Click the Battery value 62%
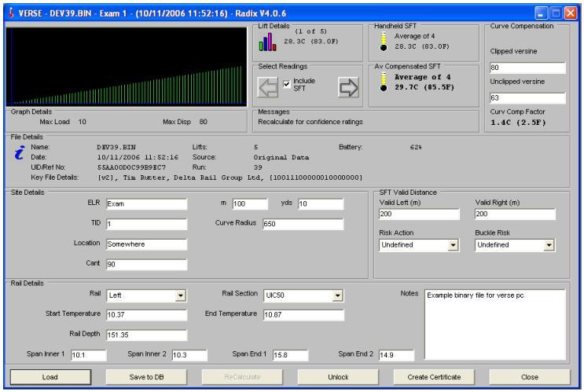This screenshot has width=584, height=392. pyautogui.click(x=416, y=148)
